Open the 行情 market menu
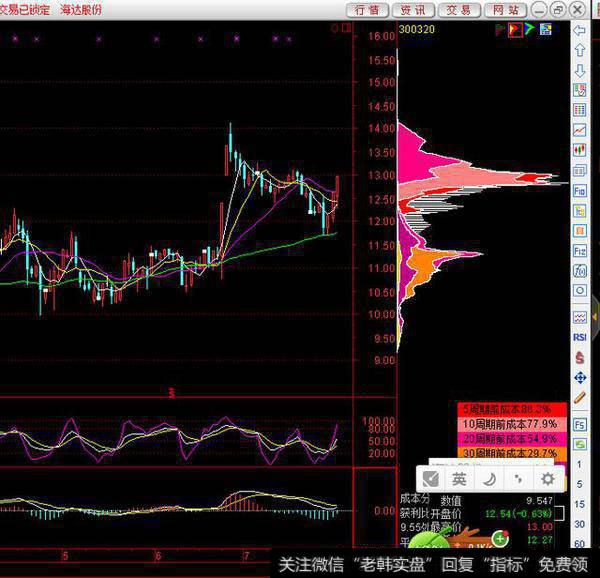The image size is (600, 578). coord(367,10)
